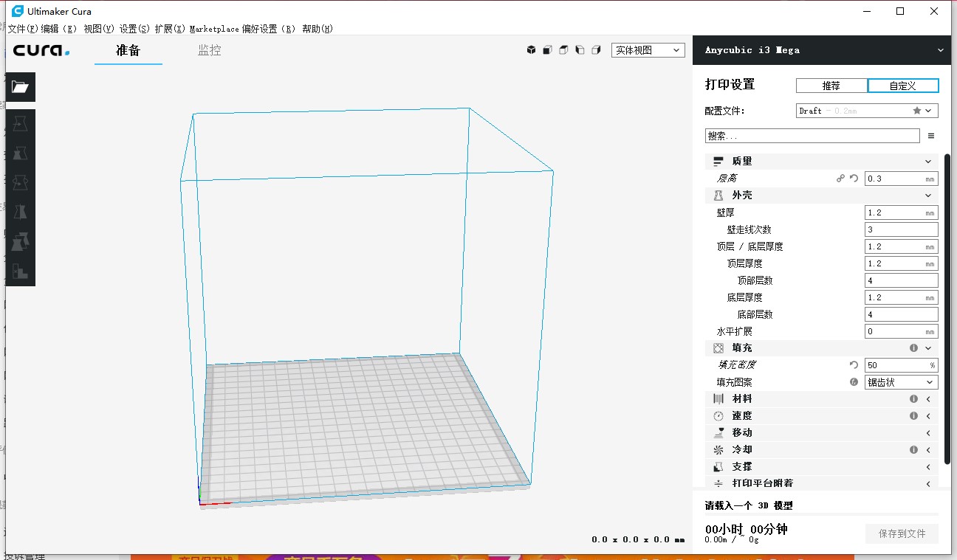Switch to 3D perspective view cube
This screenshot has width=957, height=560.
point(531,50)
